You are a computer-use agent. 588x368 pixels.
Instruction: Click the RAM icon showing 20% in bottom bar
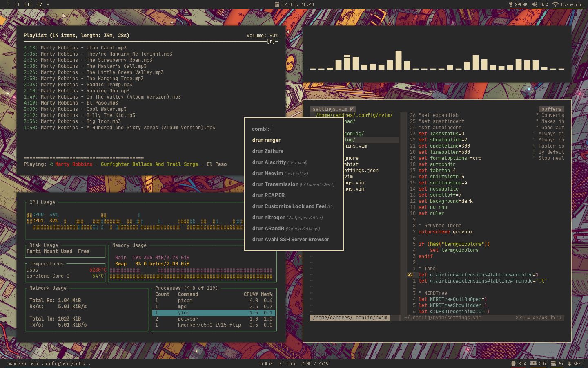(534, 364)
